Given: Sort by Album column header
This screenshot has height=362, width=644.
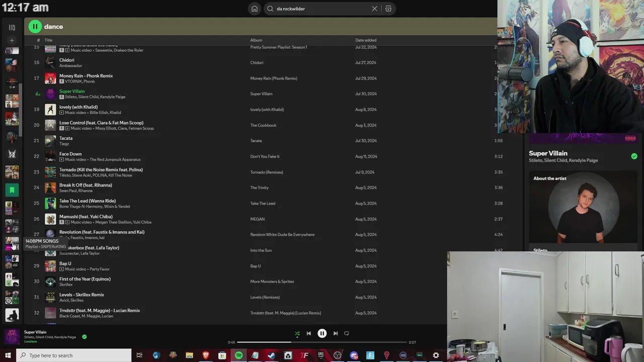Looking at the screenshot, I should (256, 40).
